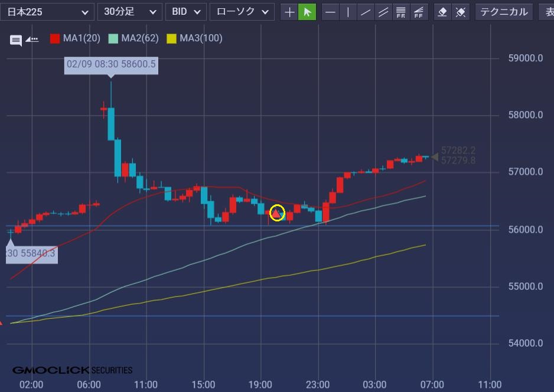Open the 日本225 symbol dropdown
This screenshot has height=392, width=554.
47,12
